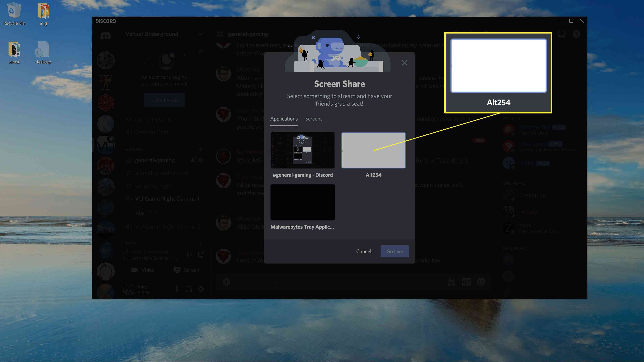Open the avg desktop shortcut
644x362 pixels.
pos(43,14)
